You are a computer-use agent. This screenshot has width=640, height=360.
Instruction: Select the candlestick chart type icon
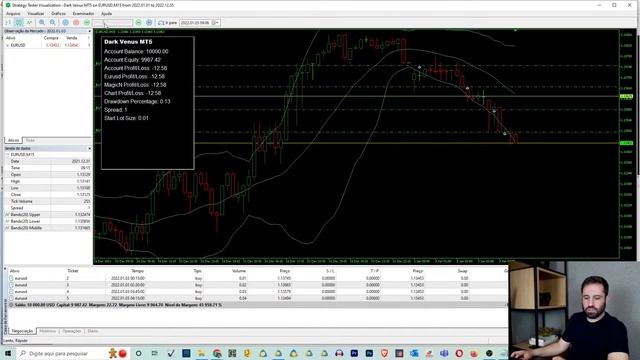19,22
